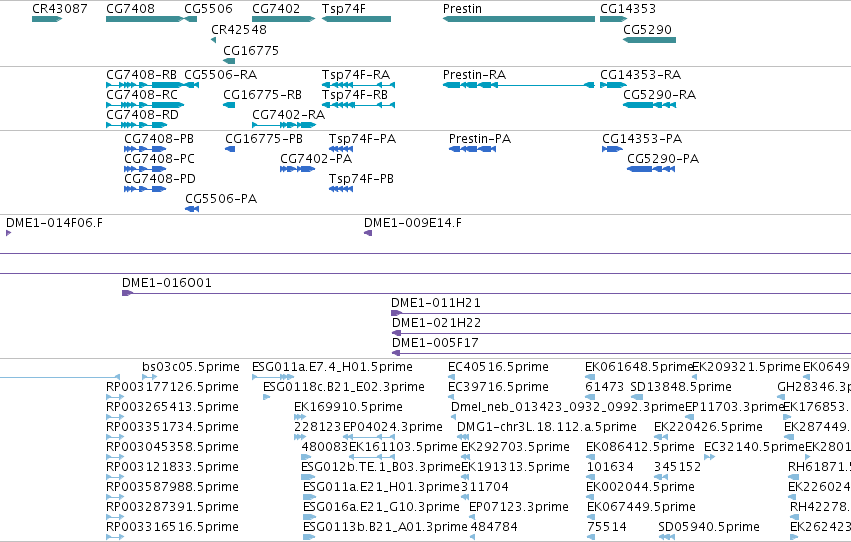This screenshot has width=851, height=542.
Task: Select SD13848.5prime EST
Action: pos(636,397)
